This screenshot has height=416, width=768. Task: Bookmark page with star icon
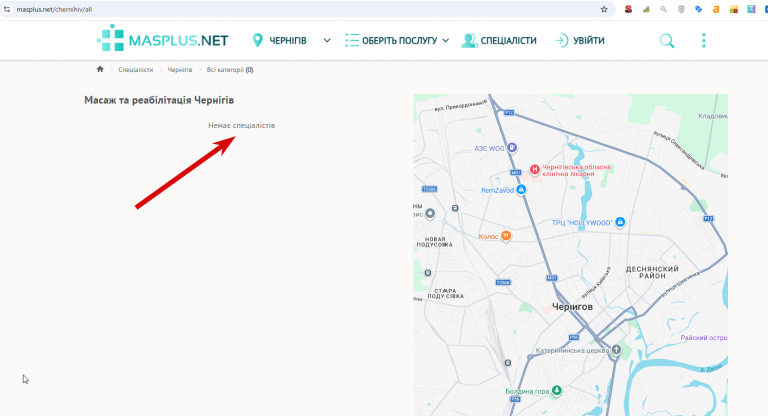[x=604, y=9]
